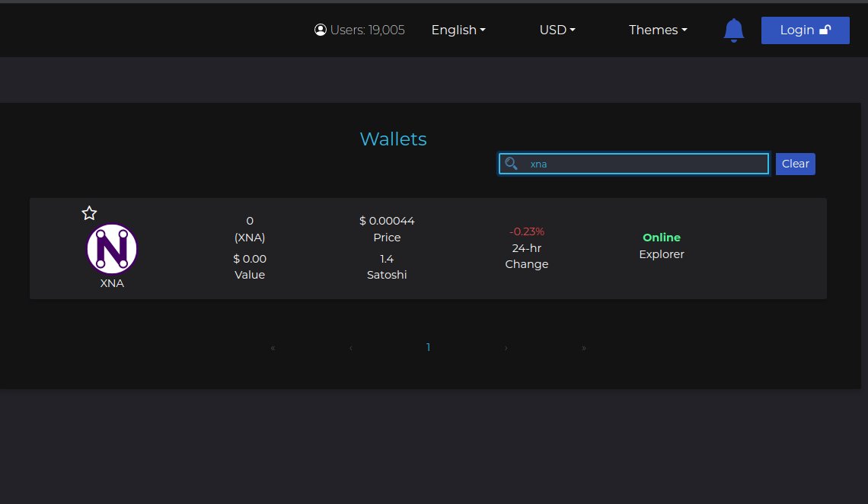Clear the wallet search with Clear button
This screenshot has width=868, height=504.
click(795, 164)
